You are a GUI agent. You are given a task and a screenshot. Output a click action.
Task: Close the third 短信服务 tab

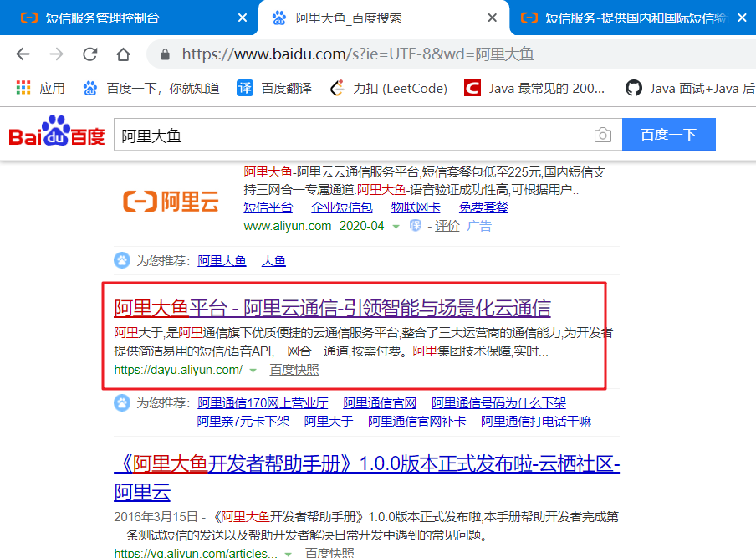point(742,18)
